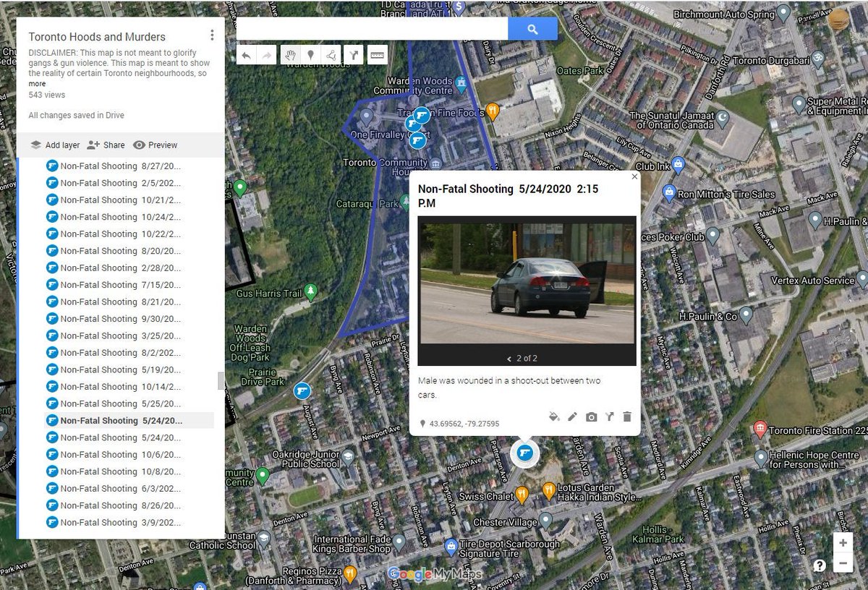Viewport: 868px width, 590px height.
Task: Get directions from the popup directions icon
Action: 609,416
